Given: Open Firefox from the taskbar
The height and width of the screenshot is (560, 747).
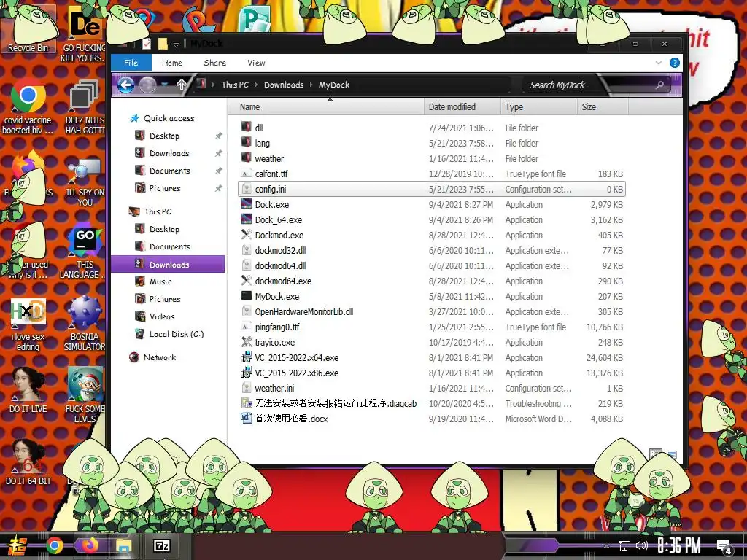Looking at the screenshot, I should coord(89,545).
